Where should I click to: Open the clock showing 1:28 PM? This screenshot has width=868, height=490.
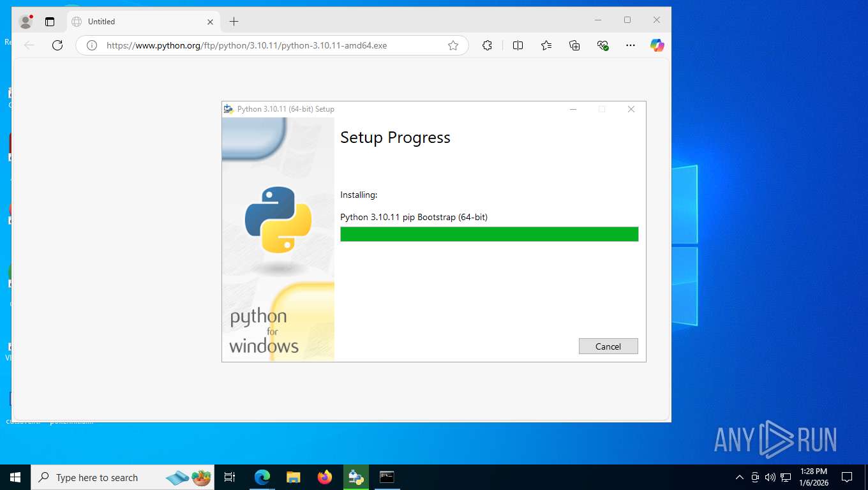pos(813,477)
